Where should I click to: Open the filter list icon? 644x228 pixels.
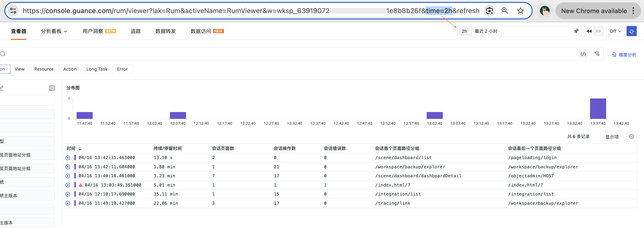coord(597,54)
